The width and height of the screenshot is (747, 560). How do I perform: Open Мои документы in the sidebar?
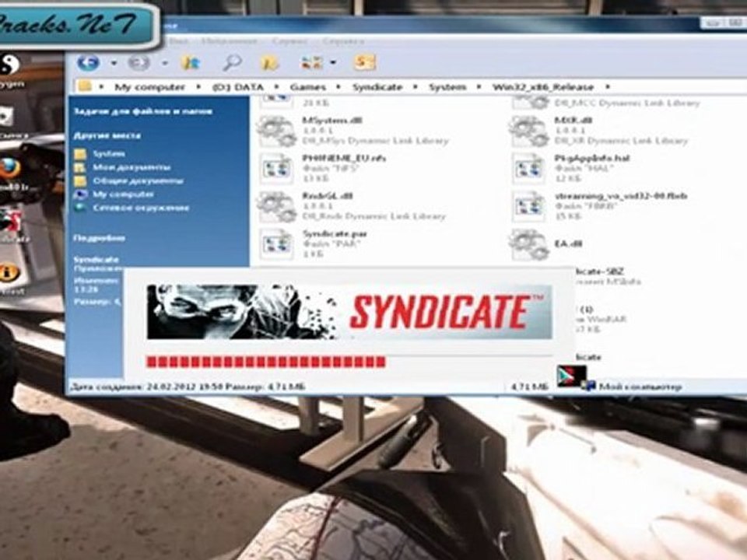coord(132,167)
